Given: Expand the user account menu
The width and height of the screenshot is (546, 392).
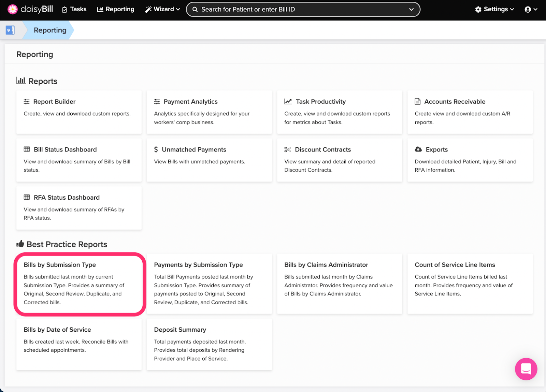Looking at the screenshot, I should click(531, 9).
